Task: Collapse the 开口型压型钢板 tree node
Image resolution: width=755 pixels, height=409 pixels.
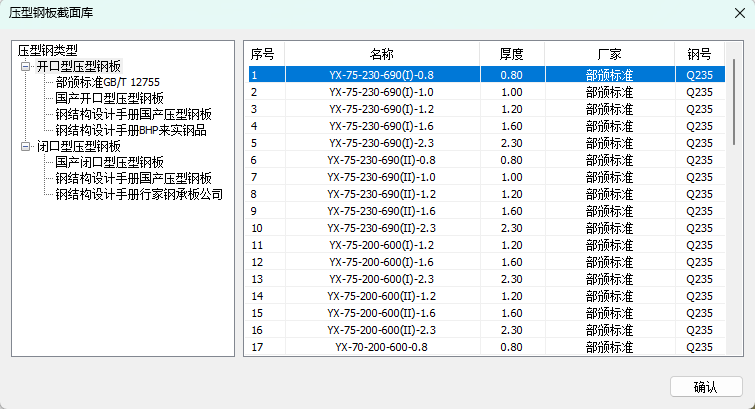Action: [25, 66]
